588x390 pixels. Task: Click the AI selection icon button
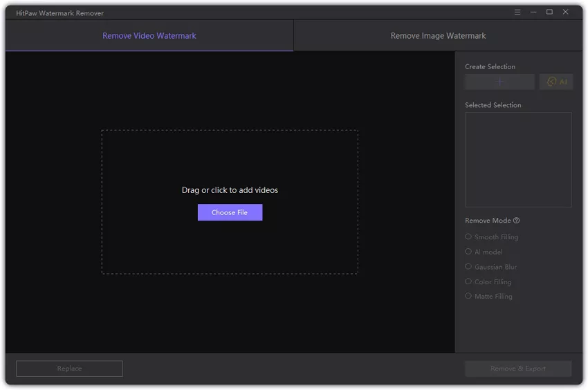[556, 82]
